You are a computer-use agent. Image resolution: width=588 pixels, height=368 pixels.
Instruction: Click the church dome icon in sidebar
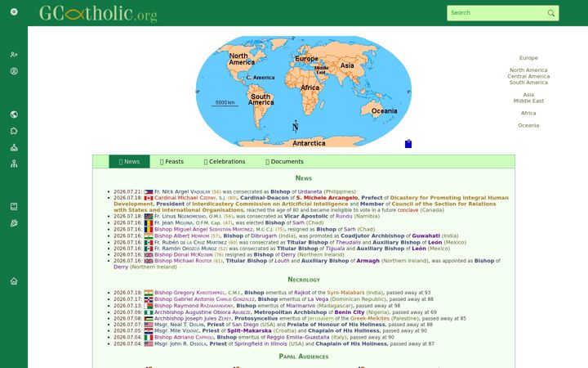point(14,147)
